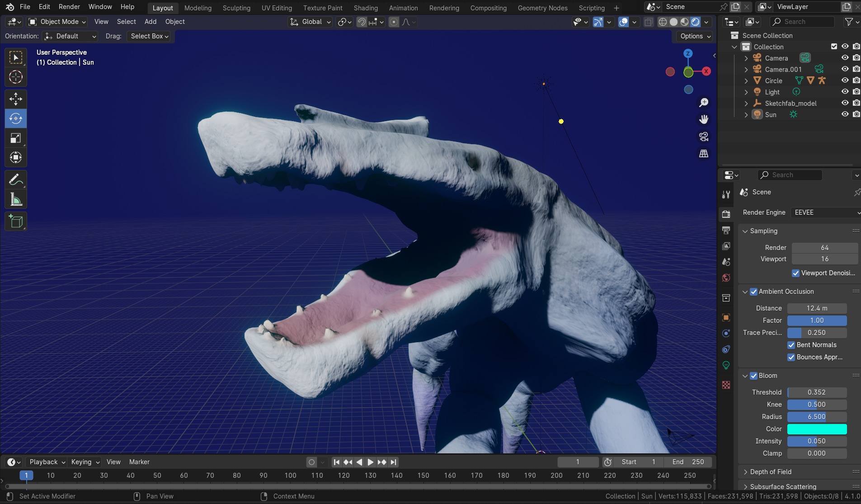The width and height of the screenshot is (861, 504).
Task: Select the Select Box tool
Action: point(16,57)
